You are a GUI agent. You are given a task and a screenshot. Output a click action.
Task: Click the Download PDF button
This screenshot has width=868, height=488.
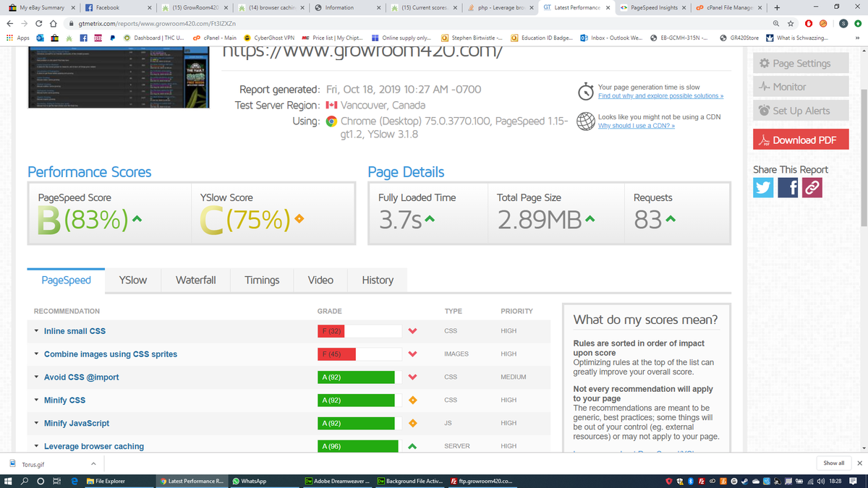pos(800,140)
